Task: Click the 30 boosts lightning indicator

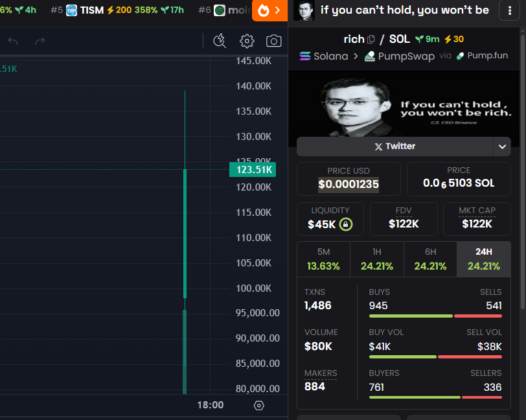Action: pyautogui.click(x=454, y=40)
